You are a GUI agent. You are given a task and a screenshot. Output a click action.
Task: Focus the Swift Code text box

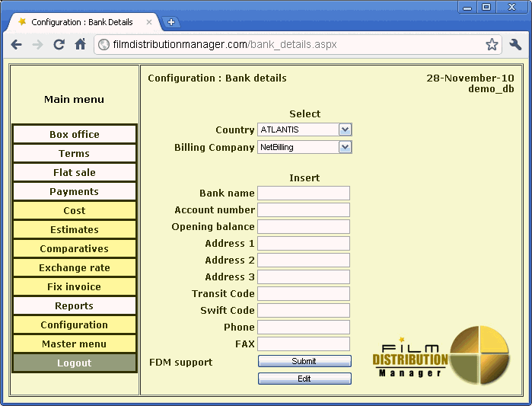pos(304,311)
